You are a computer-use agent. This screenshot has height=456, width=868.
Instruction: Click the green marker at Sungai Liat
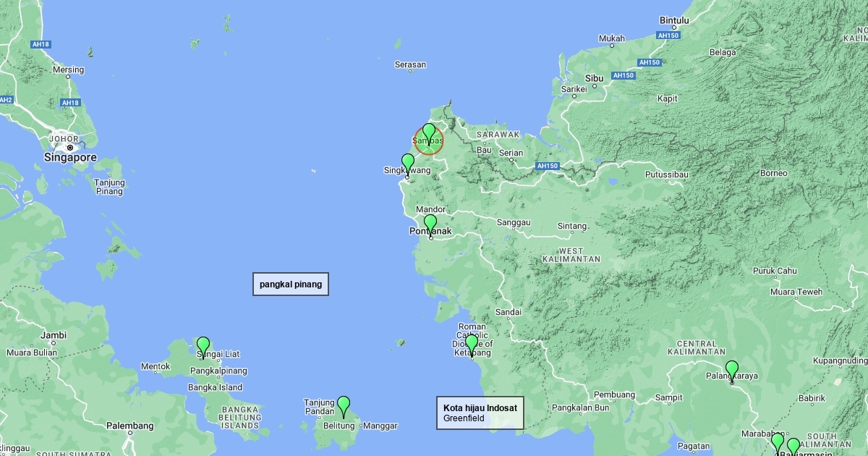coord(203,347)
